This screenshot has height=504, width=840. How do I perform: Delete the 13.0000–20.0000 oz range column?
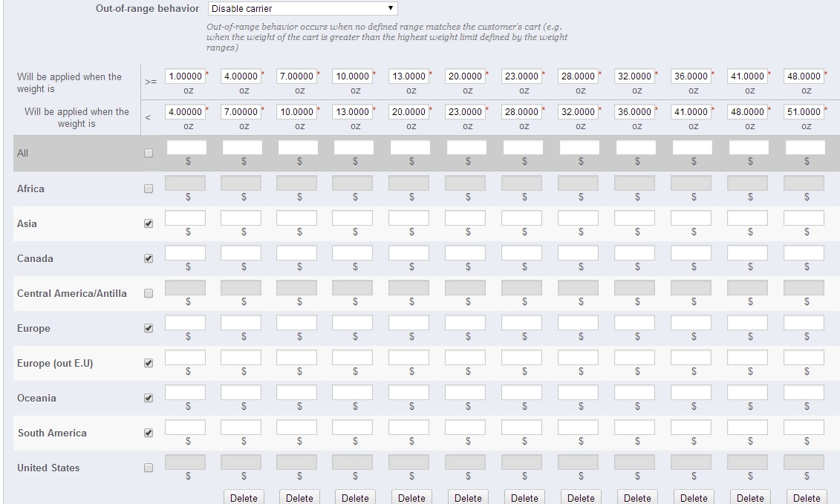[x=411, y=497]
